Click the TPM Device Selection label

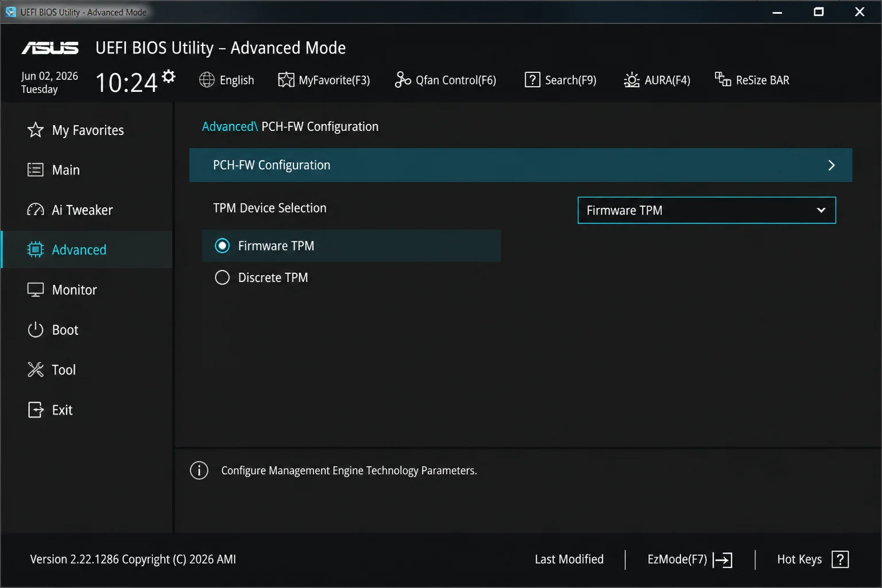269,208
